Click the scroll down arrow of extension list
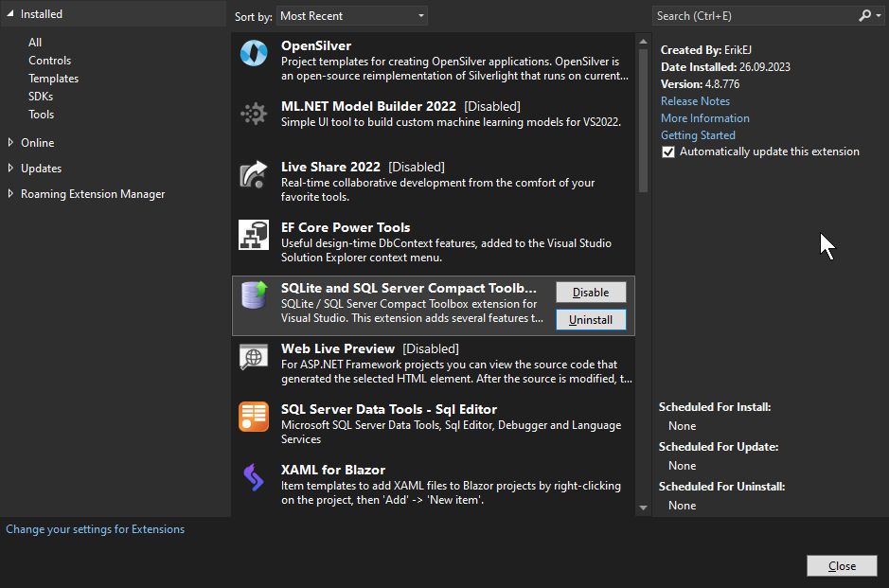This screenshot has width=889, height=588. [643, 508]
